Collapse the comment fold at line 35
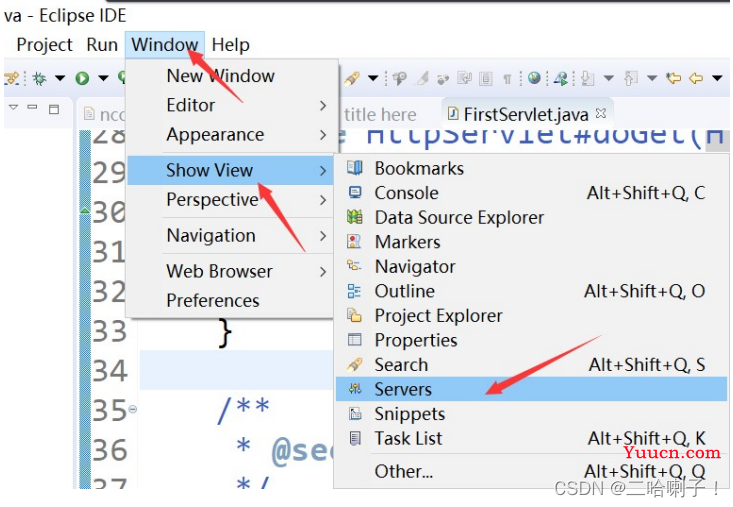This screenshot has height=507, width=733. (x=133, y=409)
